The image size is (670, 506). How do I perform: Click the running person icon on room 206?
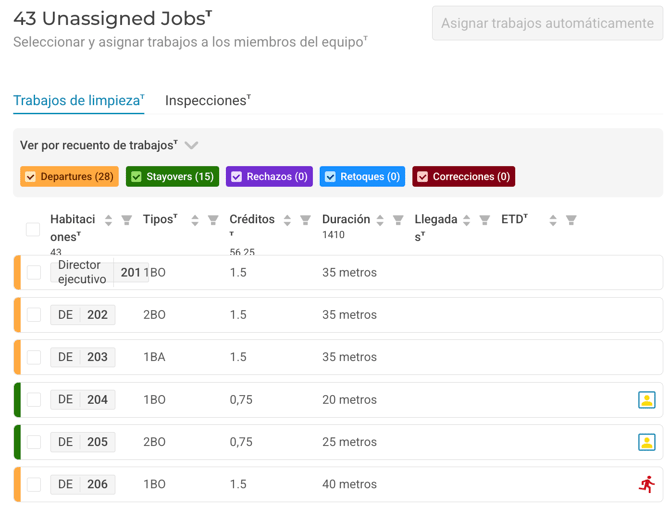(x=646, y=484)
